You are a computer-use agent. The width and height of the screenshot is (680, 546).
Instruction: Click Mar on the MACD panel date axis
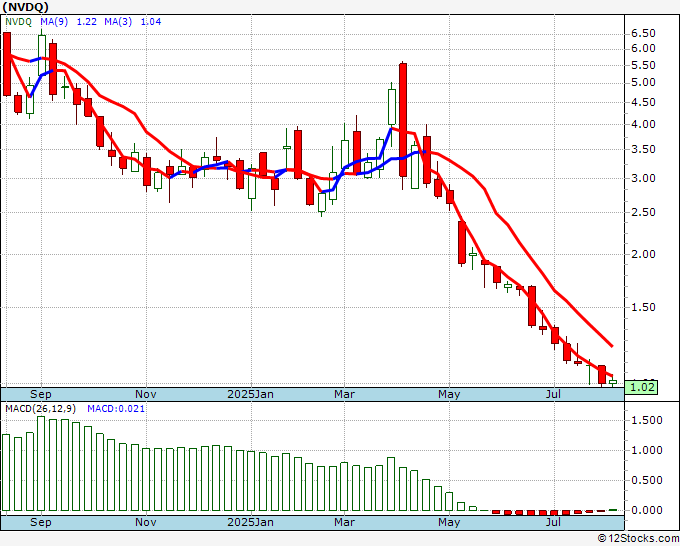coord(344,522)
